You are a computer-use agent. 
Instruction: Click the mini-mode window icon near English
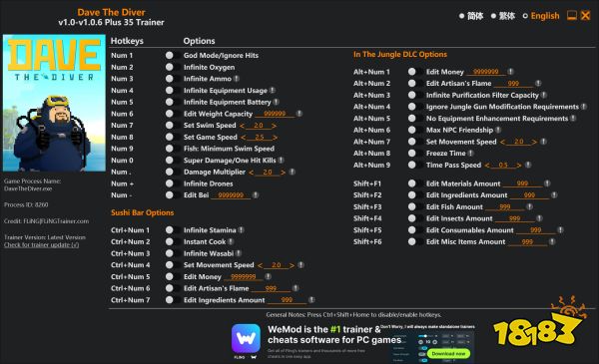pyautogui.click(x=571, y=16)
